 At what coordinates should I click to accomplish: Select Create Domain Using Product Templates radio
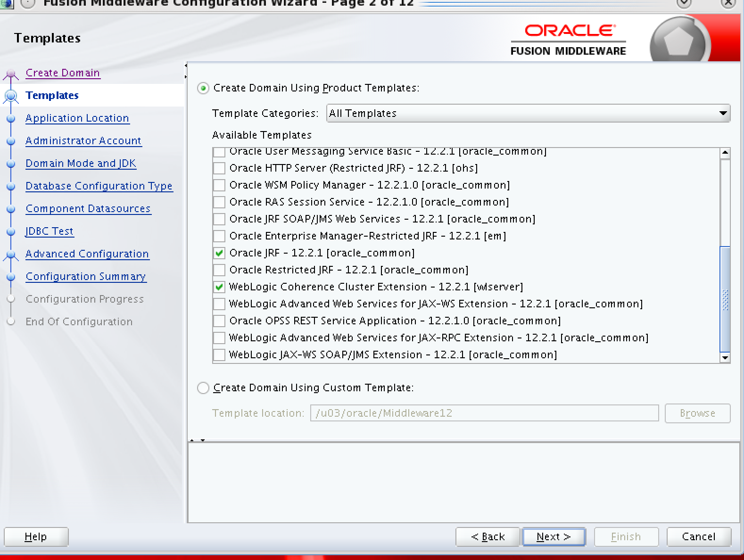click(x=203, y=89)
